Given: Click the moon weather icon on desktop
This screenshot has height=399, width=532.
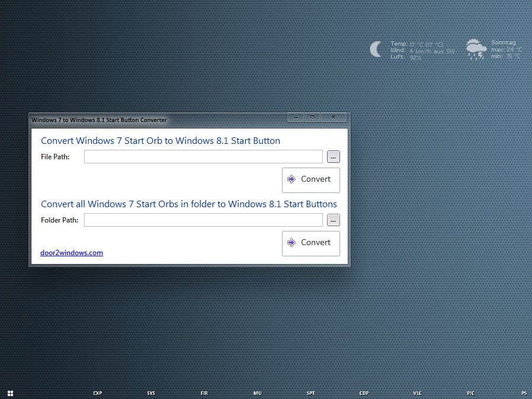Looking at the screenshot, I should (376, 49).
